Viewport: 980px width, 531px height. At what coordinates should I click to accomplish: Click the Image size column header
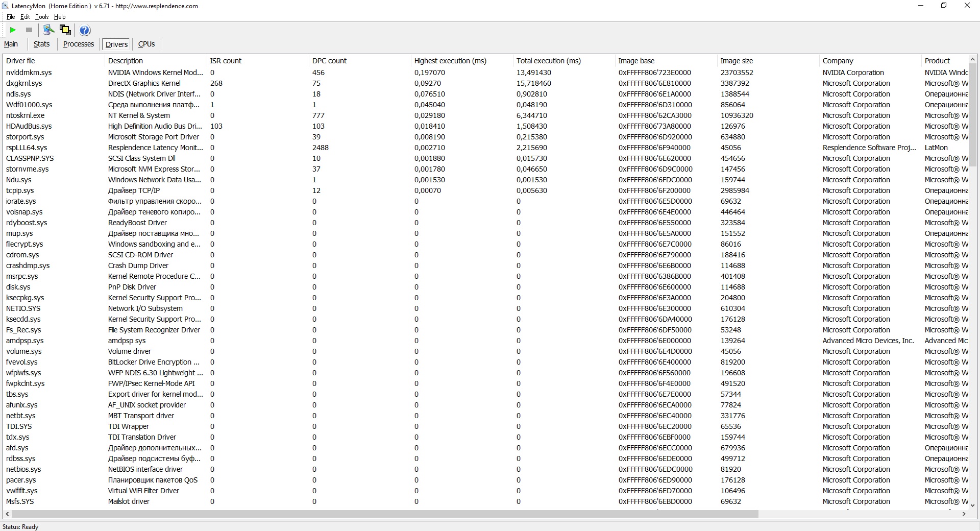768,61
